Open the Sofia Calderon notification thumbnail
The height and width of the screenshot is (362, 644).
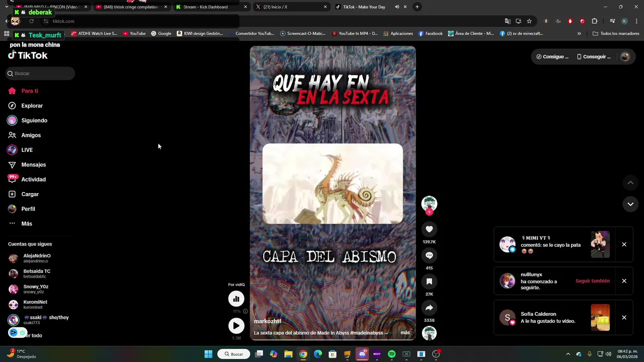600,318
